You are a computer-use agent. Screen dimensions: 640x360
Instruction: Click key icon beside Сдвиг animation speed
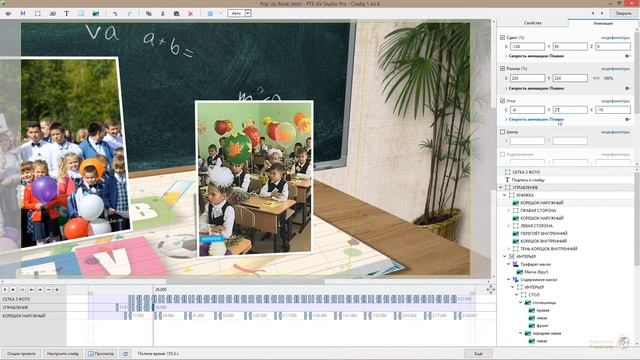click(627, 56)
